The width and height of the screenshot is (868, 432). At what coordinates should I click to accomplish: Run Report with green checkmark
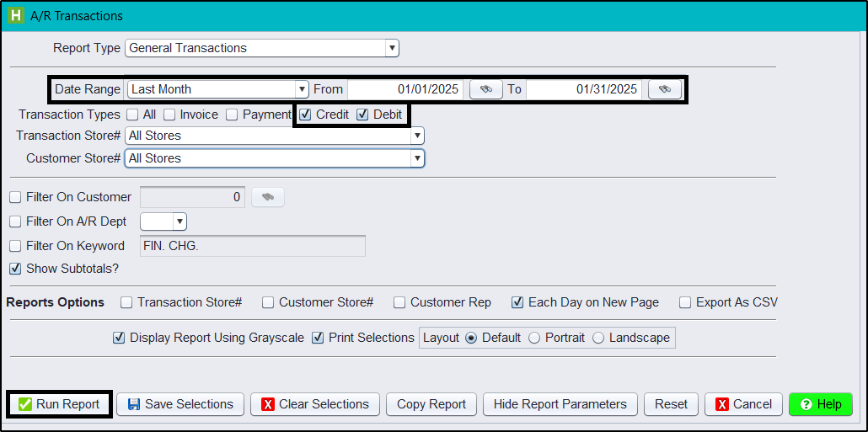[x=59, y=404]
